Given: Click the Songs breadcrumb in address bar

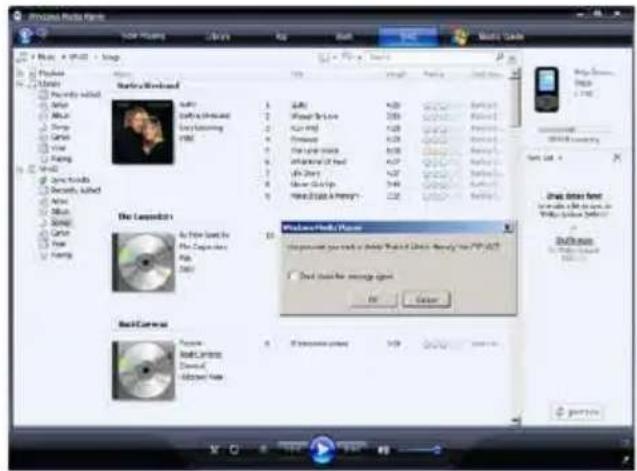Looking at the screenshot, I should [x=110, y=57].
